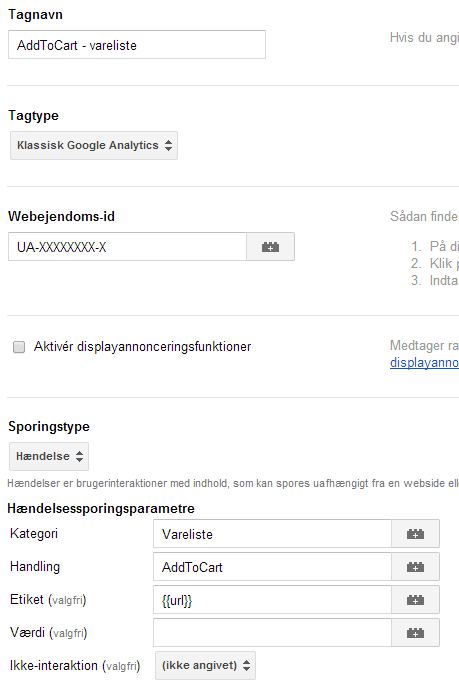459x692 pixels.
Task: Click the Tagnavn input field
Action: [137, 45]
